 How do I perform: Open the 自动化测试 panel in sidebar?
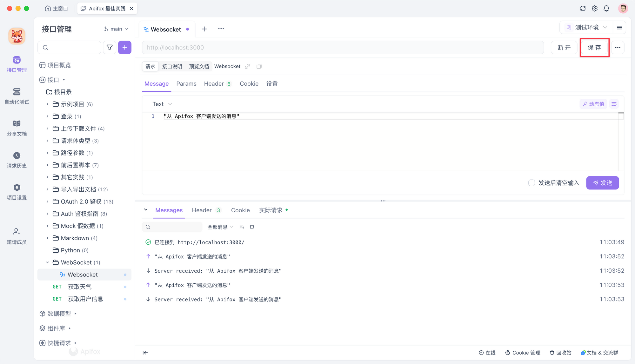point(17,96)
